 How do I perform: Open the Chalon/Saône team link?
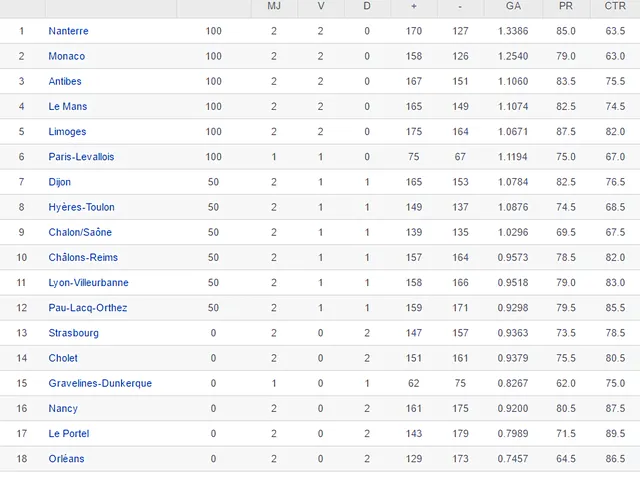point(80,232)
